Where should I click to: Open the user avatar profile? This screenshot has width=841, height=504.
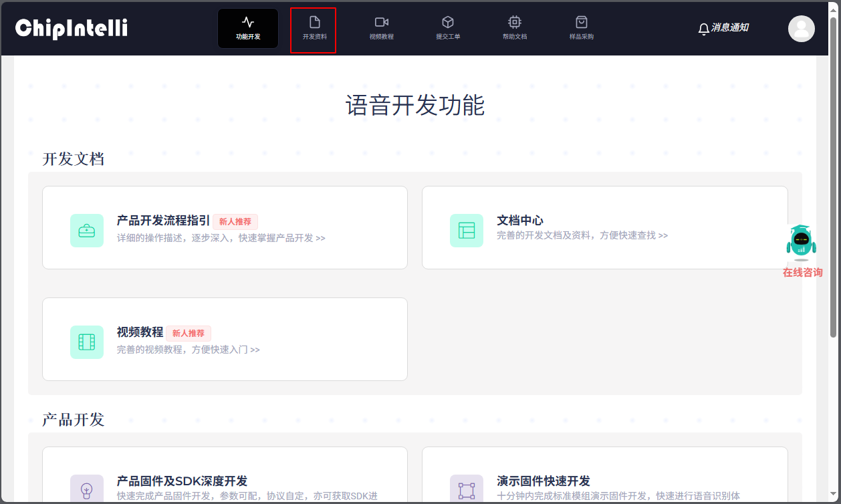(801, 29)
